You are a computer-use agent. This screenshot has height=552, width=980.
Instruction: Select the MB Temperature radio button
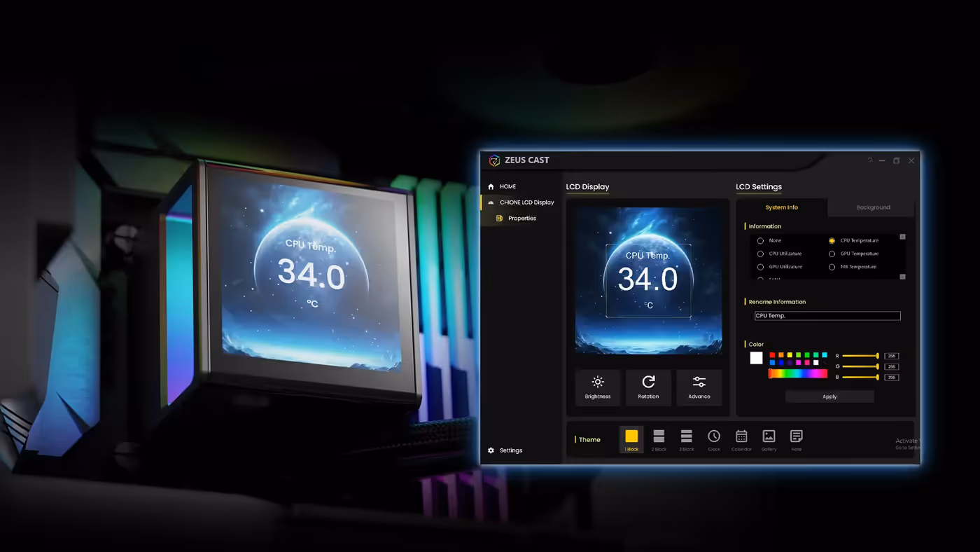[832, 267]
